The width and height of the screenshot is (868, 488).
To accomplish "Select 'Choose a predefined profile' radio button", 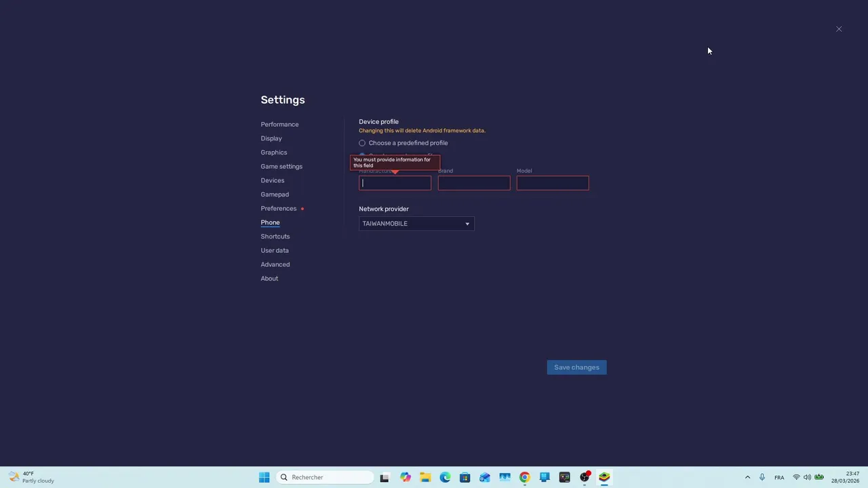I will click(362, 143).
